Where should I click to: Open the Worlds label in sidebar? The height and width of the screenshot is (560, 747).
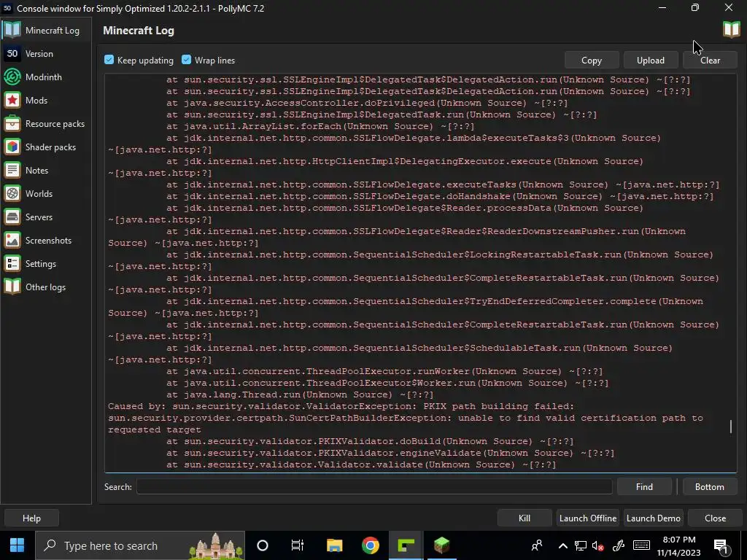point(39,194)
